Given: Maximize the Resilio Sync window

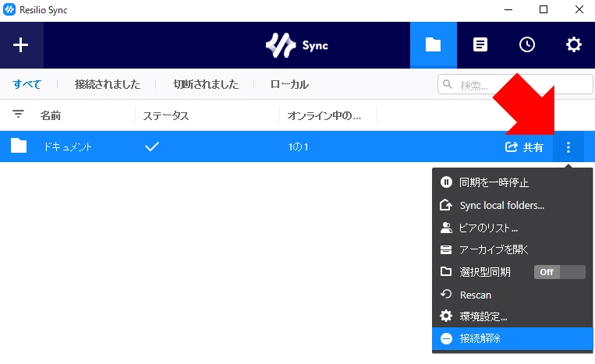Looking at the screenshot, I should point(544,10).
